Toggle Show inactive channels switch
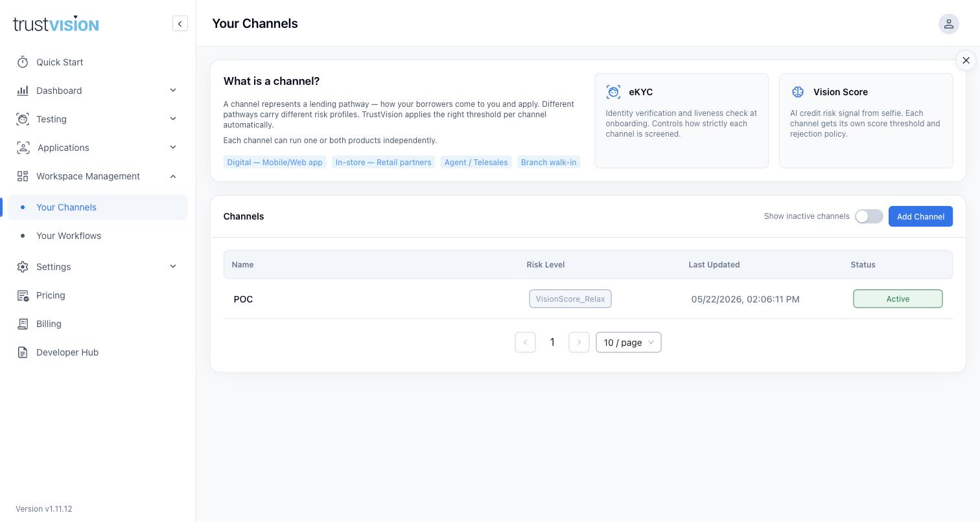The height and width of the screenshot is (522, 980). [x=869, y=216]
